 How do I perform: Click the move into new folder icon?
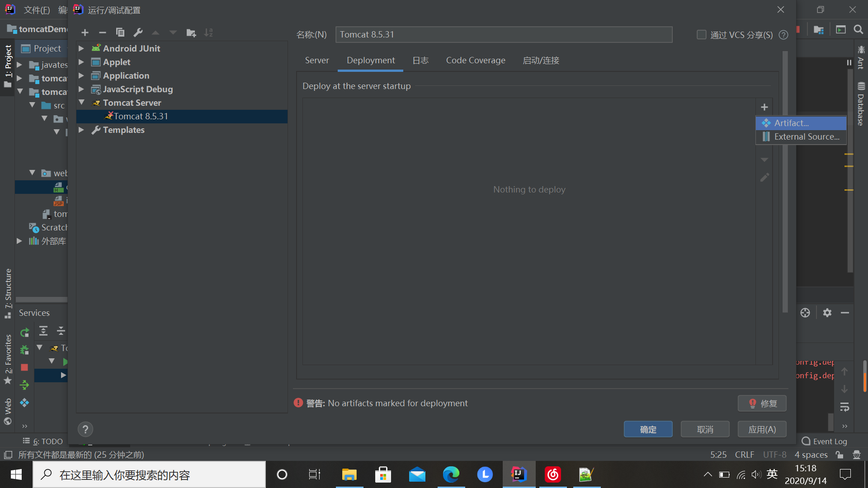point(191,33)
